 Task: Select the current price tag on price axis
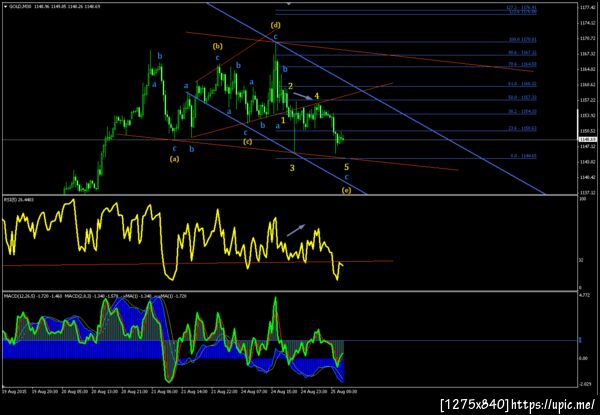click(586, 140)
